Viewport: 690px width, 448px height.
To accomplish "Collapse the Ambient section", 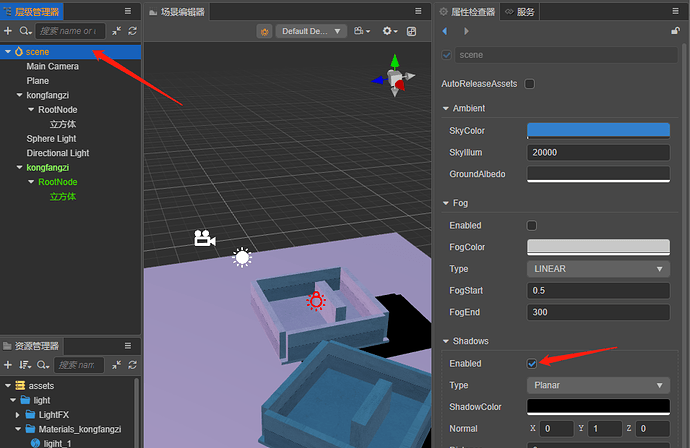I will (446, 108).
